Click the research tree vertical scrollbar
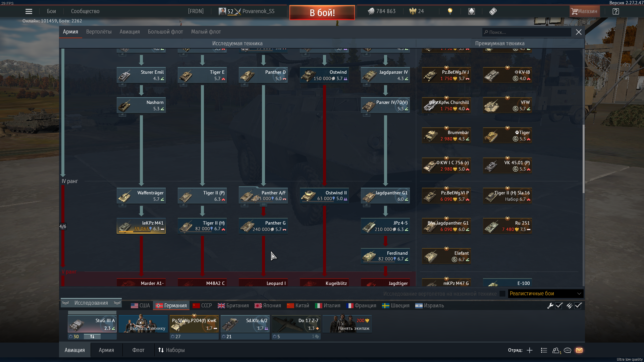Screen dimensions: 644x362 [584, 159]
